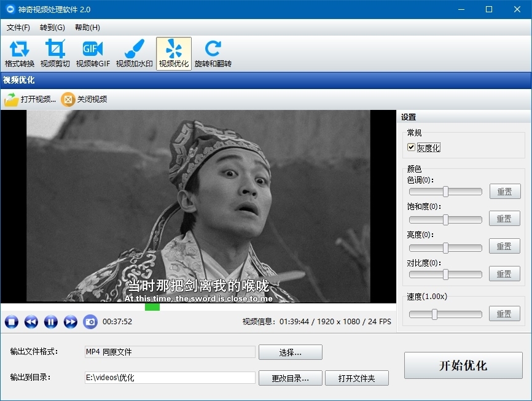Image resolution: width=532 pixels, height=401 pixels.
Task: Minimize the application window
Action: tap(461, 9)
